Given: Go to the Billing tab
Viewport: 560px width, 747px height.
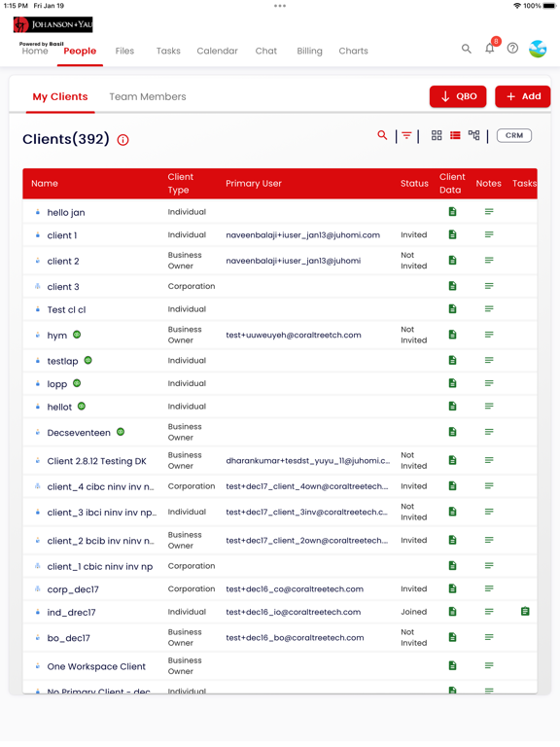Looking at the screenshot, I should tap(309, 51).
